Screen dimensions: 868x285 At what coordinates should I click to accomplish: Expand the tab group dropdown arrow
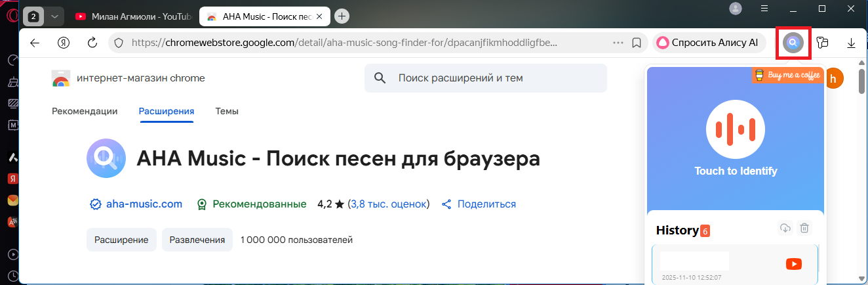pyautogui.click(x=55, y=16)
